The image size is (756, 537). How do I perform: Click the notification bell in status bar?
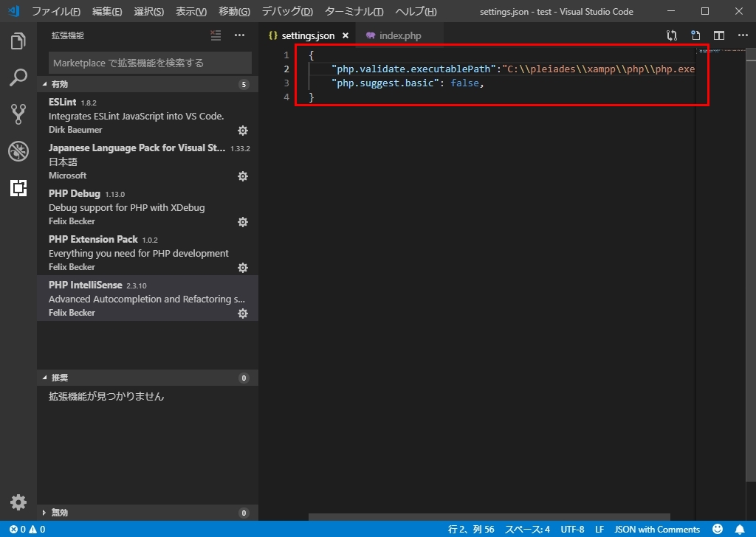[740, 530]
